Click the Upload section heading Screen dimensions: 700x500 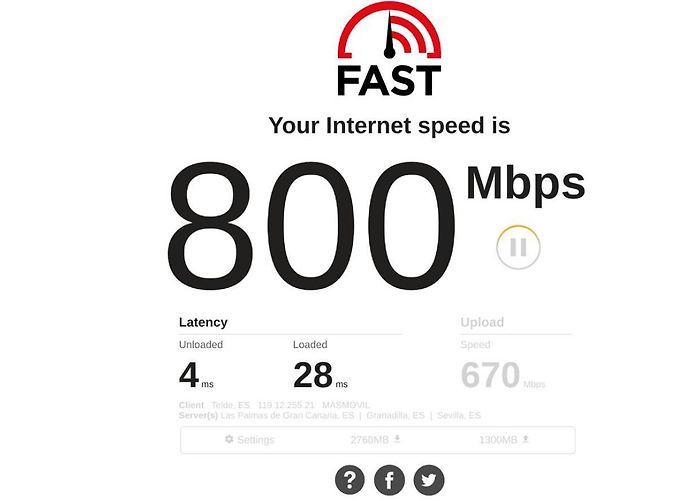[x=482, y=322]
